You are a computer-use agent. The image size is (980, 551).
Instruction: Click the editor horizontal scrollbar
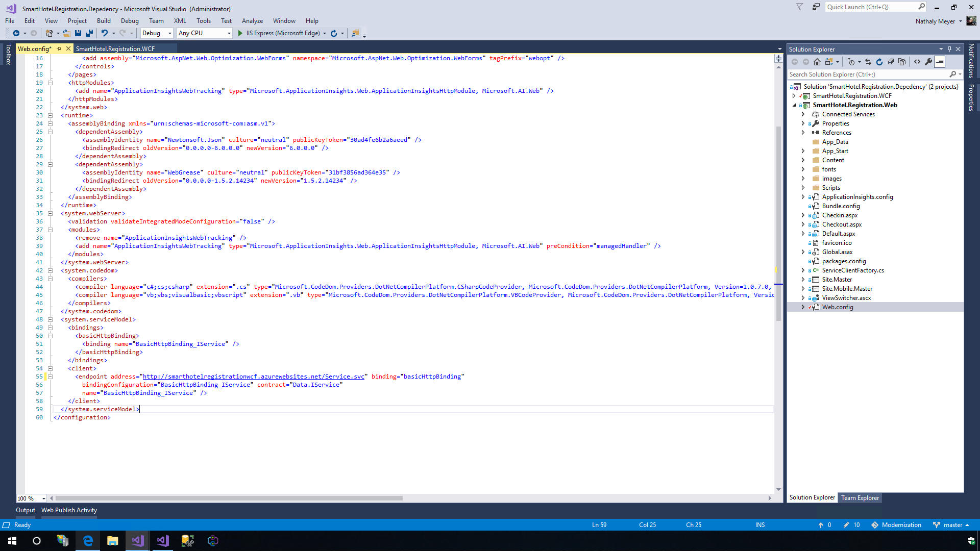click(230, 498)
